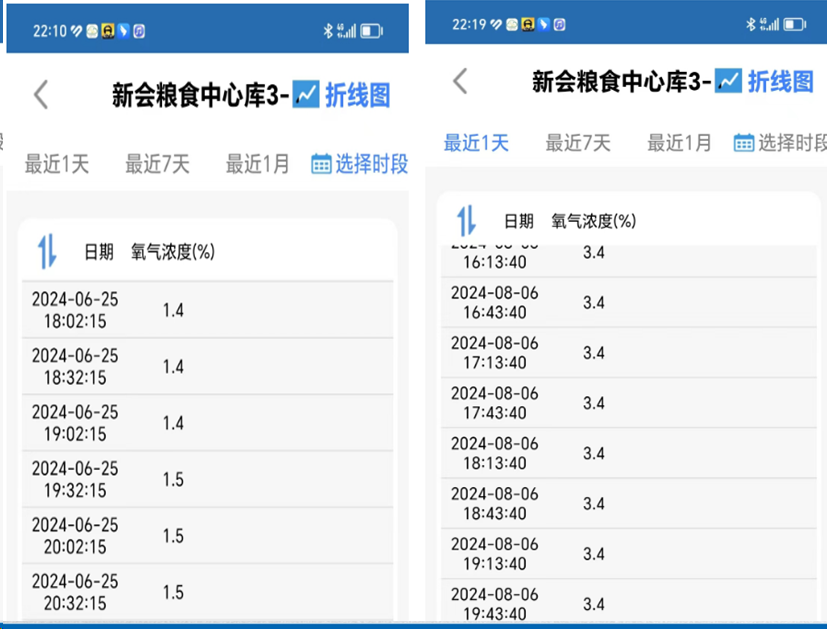Click the sort arrows icon in the right table

466,220
